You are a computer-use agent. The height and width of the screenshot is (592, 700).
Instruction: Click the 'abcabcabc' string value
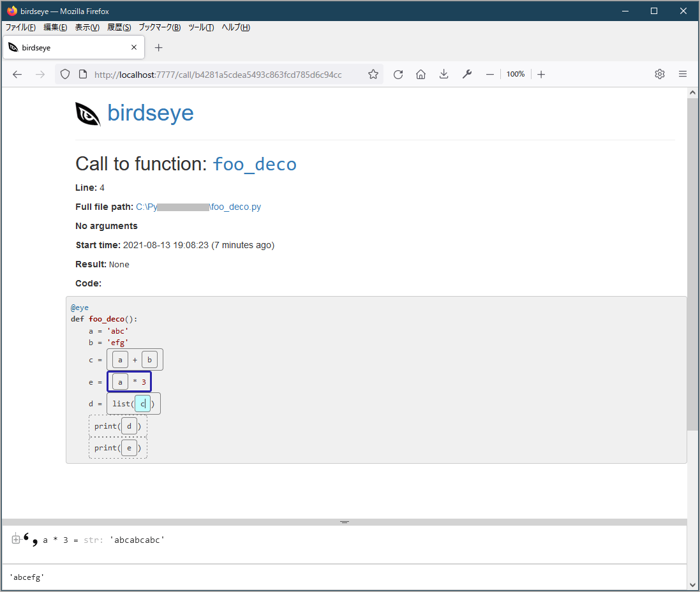pos(137,540)
